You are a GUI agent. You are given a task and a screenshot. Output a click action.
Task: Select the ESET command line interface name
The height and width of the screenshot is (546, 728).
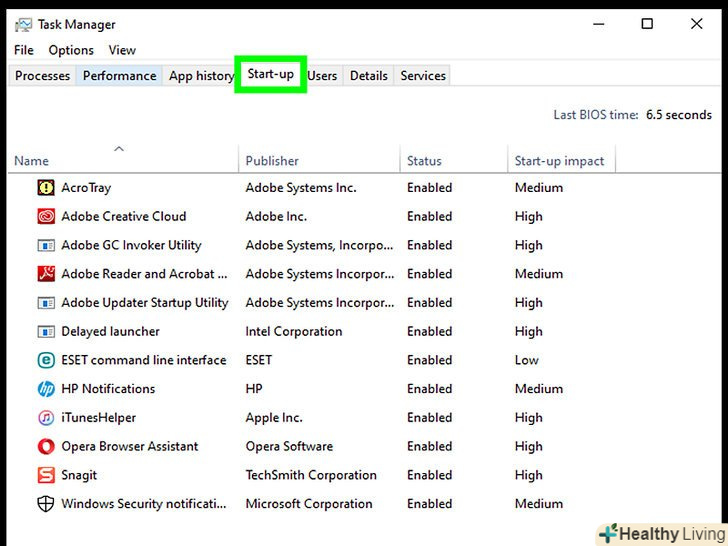click(x=144, y=360)
